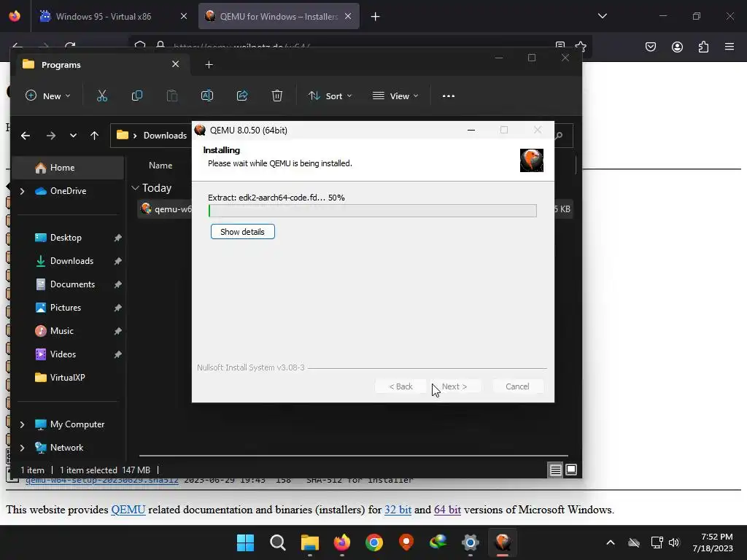
Task: Open the Windows Start menu
Action: (246, 542)
